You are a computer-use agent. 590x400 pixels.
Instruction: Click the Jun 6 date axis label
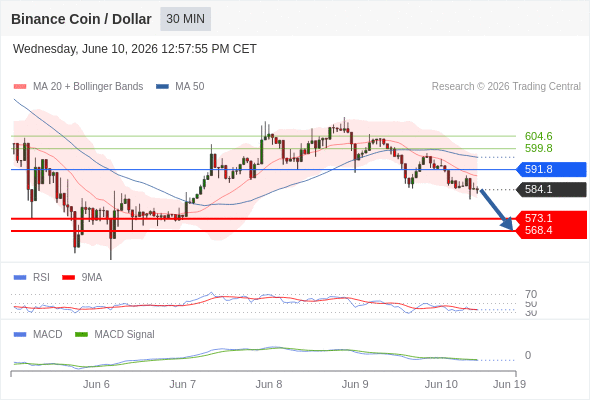(96, 384)
